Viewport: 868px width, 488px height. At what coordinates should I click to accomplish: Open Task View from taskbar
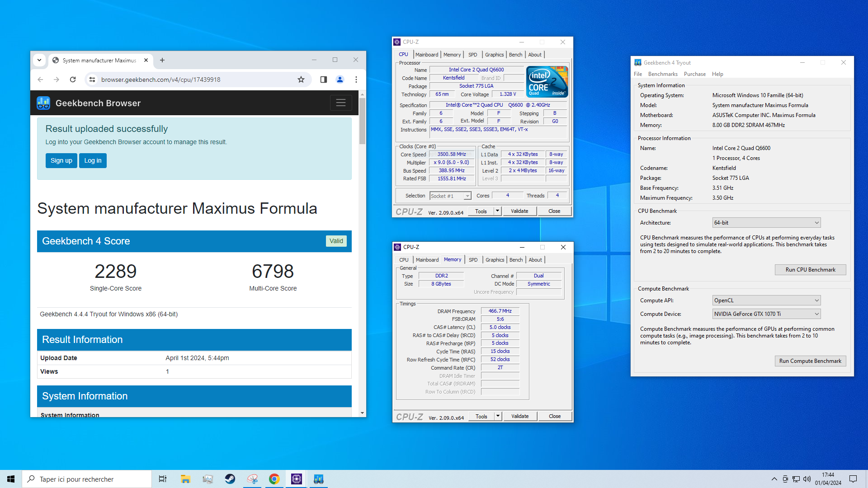click(x=162, y=479)
